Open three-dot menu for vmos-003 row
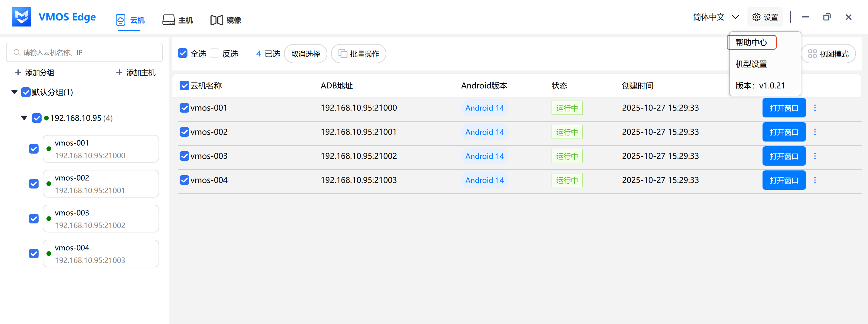868x324 pixels. click(x=815, y=156)
